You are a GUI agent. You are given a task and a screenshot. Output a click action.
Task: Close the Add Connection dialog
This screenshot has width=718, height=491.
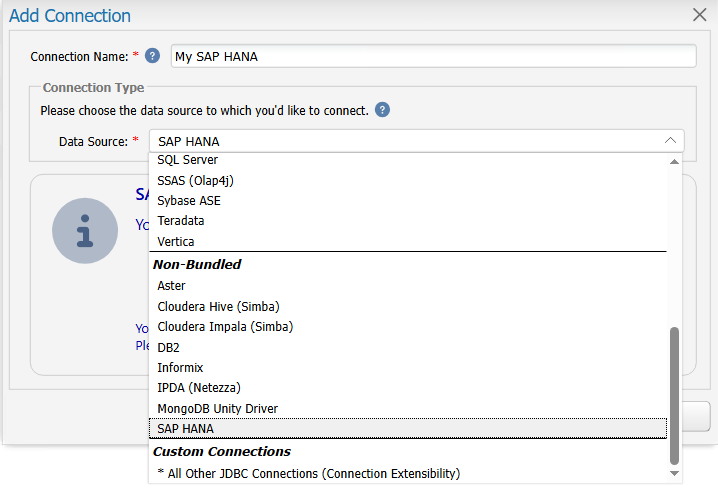[x=699, y=15]
